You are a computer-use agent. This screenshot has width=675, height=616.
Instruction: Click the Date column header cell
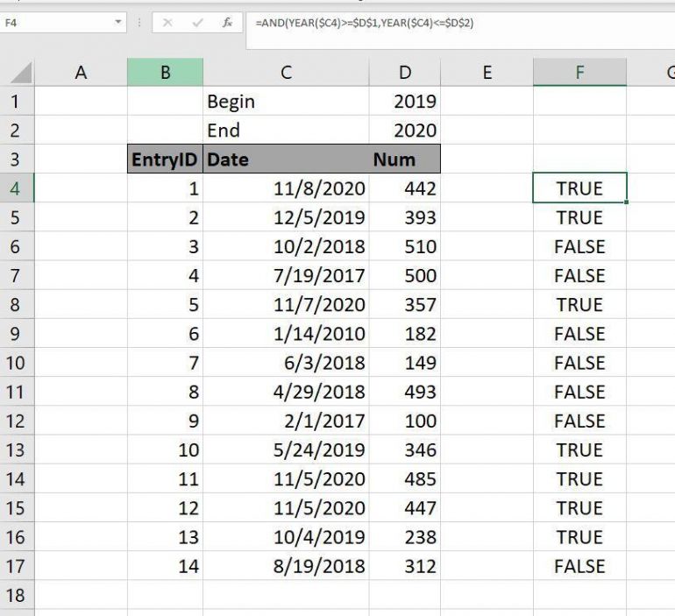pyautogui.click(x=286, y=159)
